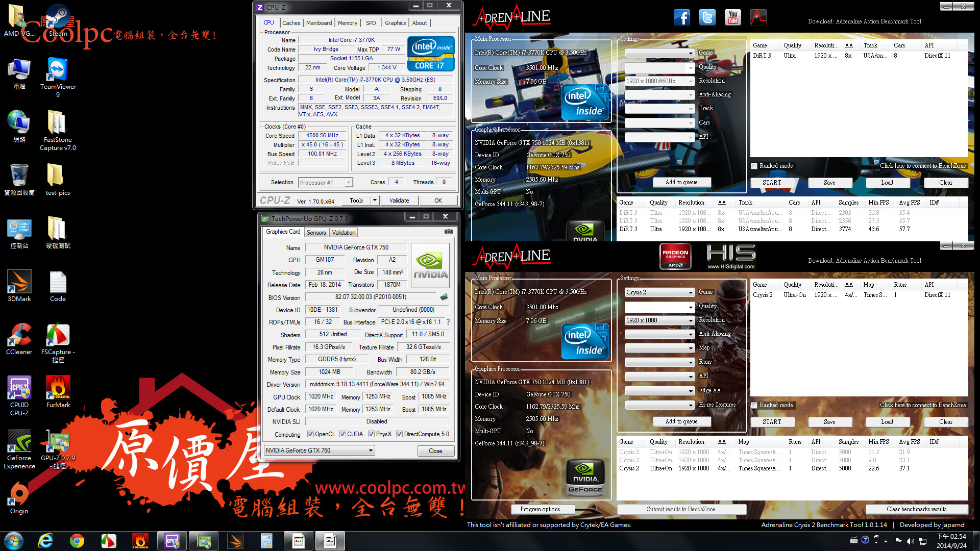This screenshot has height=551, width=980.
Task: Click the BIOS save icon in GPU-Z
Action: (444, 297)
